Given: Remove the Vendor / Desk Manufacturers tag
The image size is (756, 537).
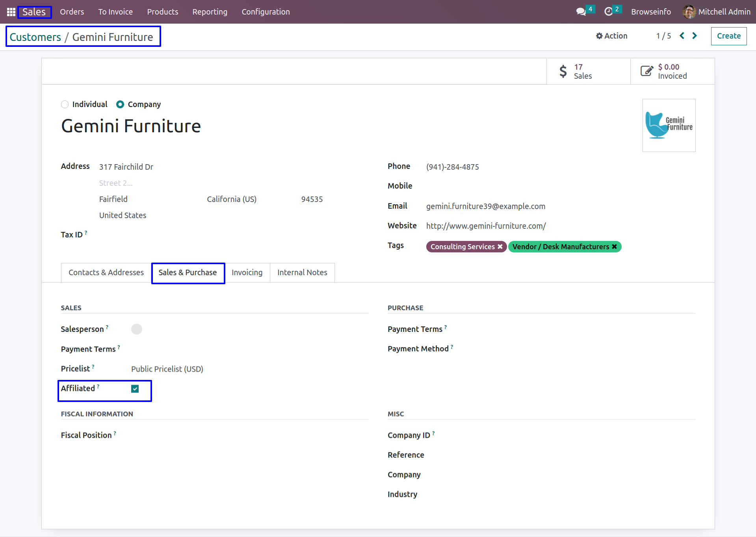Looking at the screenshot, I should 614,246.
